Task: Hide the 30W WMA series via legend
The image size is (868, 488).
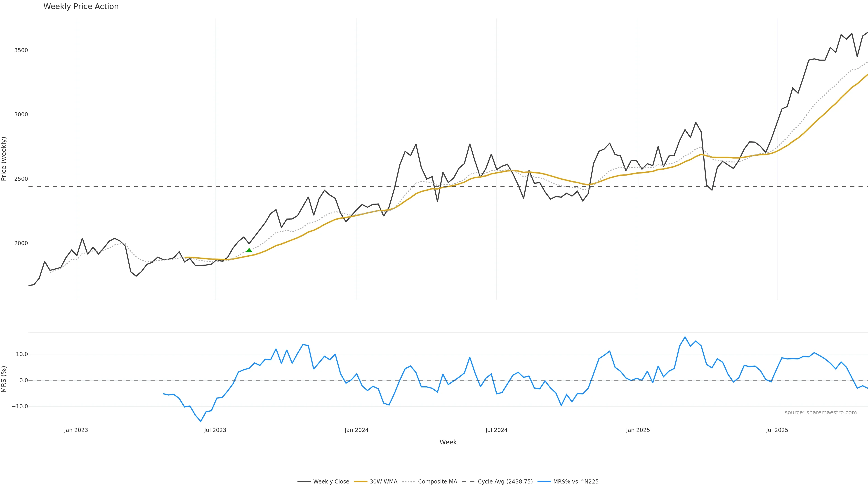Action: click(383, 482)
